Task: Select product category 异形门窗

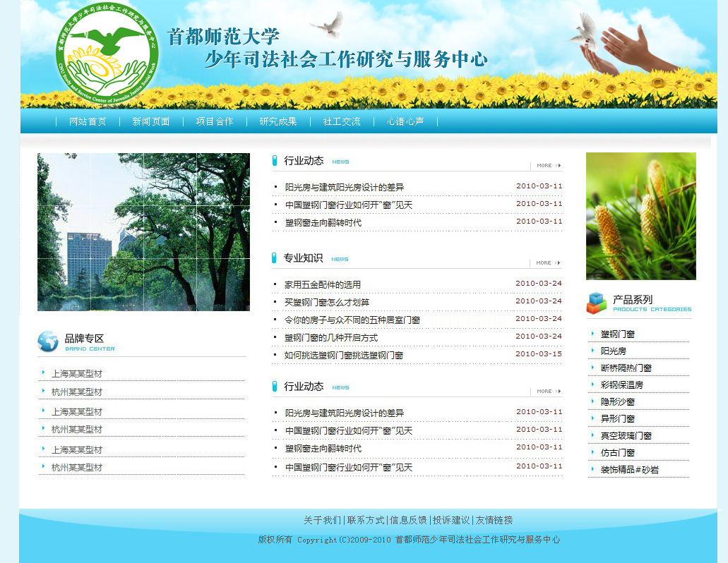Action: 618,419
